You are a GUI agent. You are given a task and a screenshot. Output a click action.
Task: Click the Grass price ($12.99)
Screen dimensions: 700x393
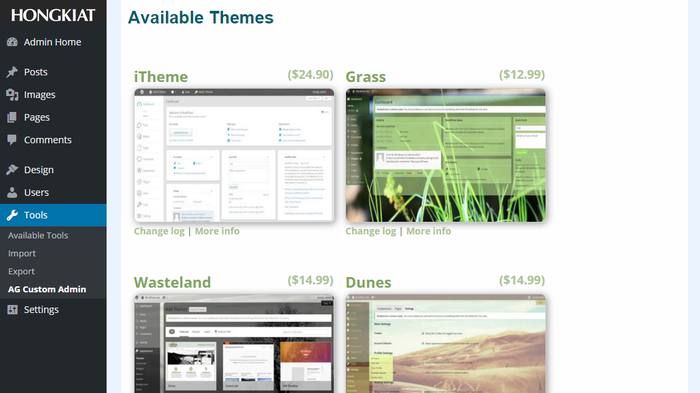[522, 75]
